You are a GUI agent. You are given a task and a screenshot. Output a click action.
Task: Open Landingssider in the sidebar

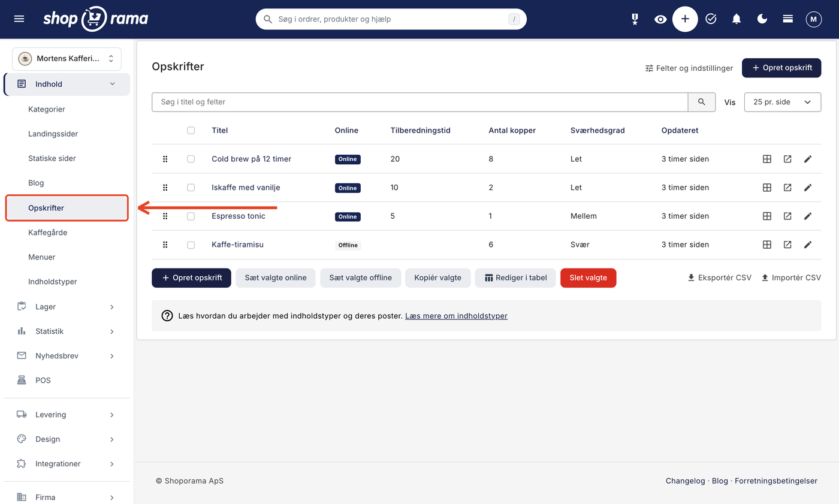pos(53,134)
